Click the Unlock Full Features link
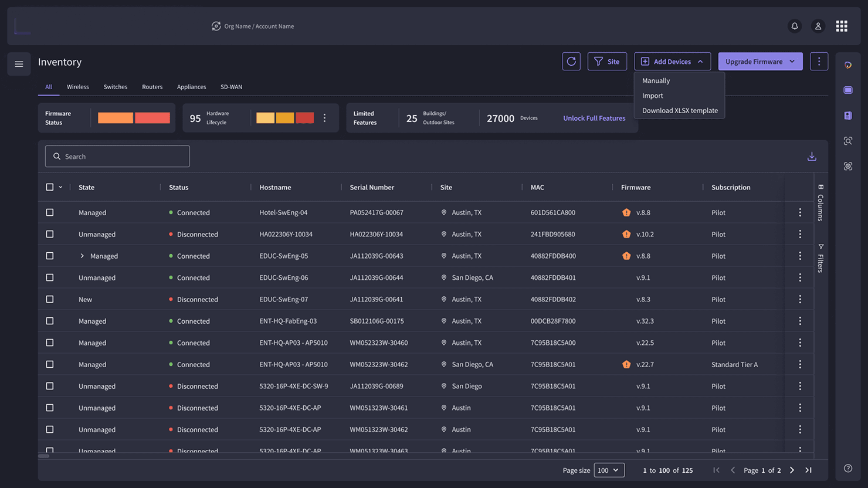Screen dimensions: 868x488 pyautogui.click(x=594, y=118)
